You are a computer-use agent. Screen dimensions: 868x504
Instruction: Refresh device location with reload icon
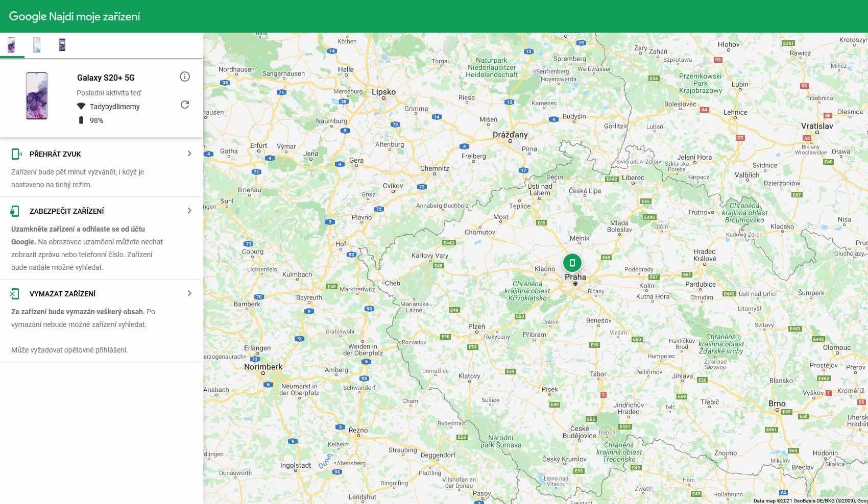click(x=185, y=105)
